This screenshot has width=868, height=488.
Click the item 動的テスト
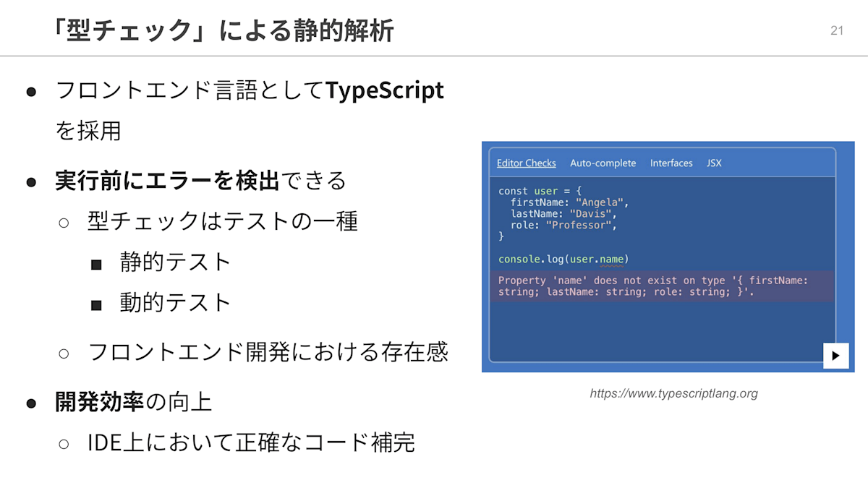tap(176, 302)
